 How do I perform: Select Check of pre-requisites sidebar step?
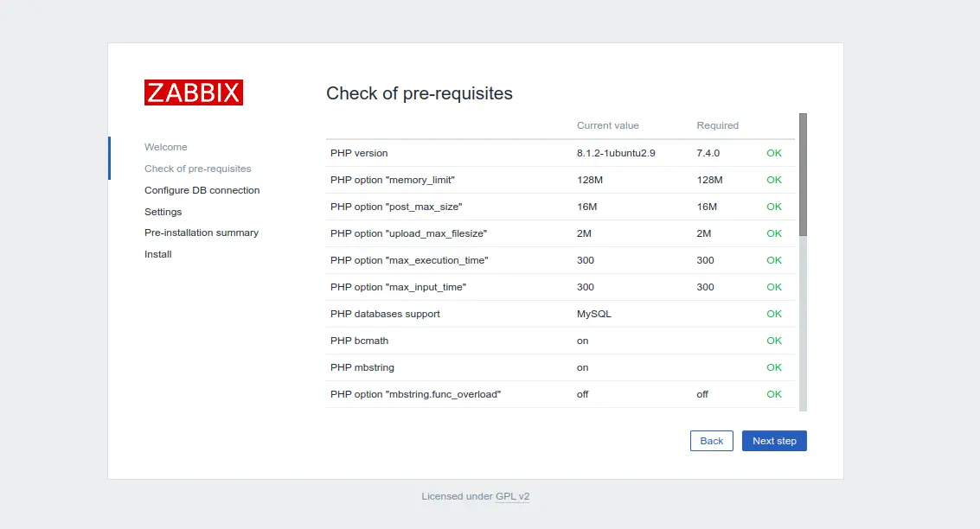click(197, 169)
